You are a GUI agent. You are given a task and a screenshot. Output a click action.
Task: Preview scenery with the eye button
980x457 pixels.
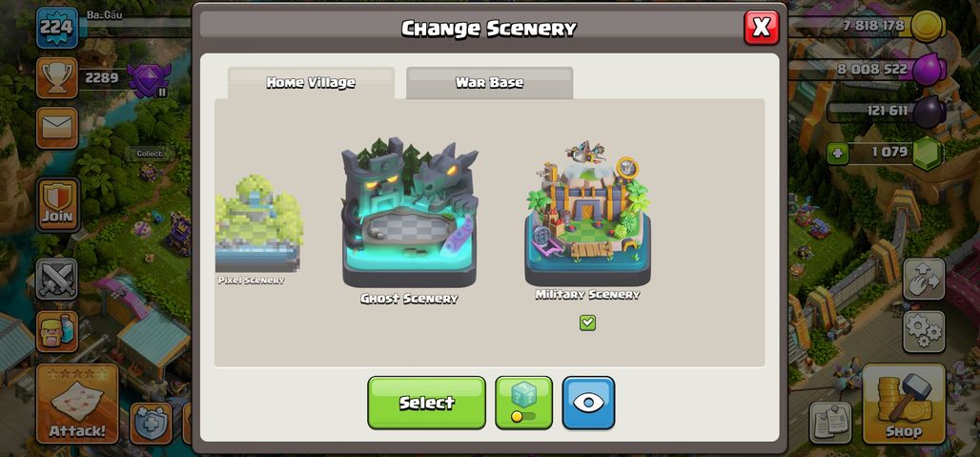588,403
